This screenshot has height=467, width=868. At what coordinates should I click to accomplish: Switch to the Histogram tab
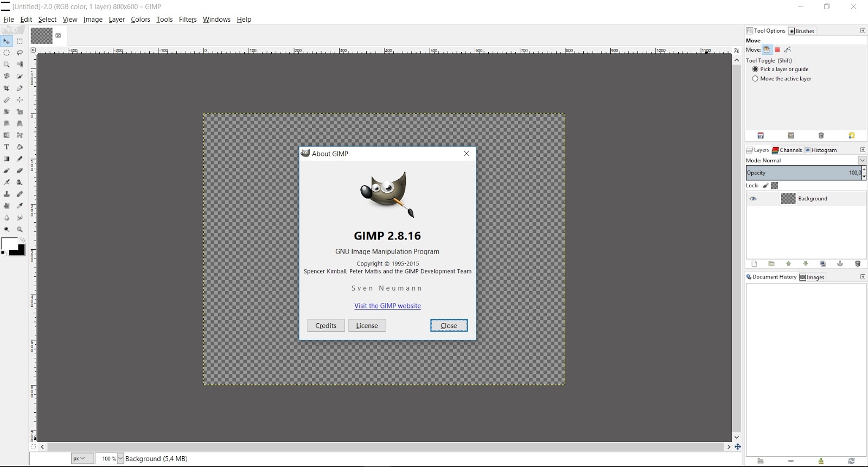pos(820,150)
